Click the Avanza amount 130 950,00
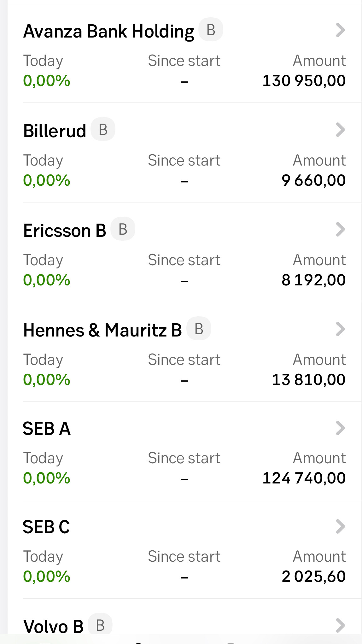Screen dimensions: 362x644 [x=304, y=81]
